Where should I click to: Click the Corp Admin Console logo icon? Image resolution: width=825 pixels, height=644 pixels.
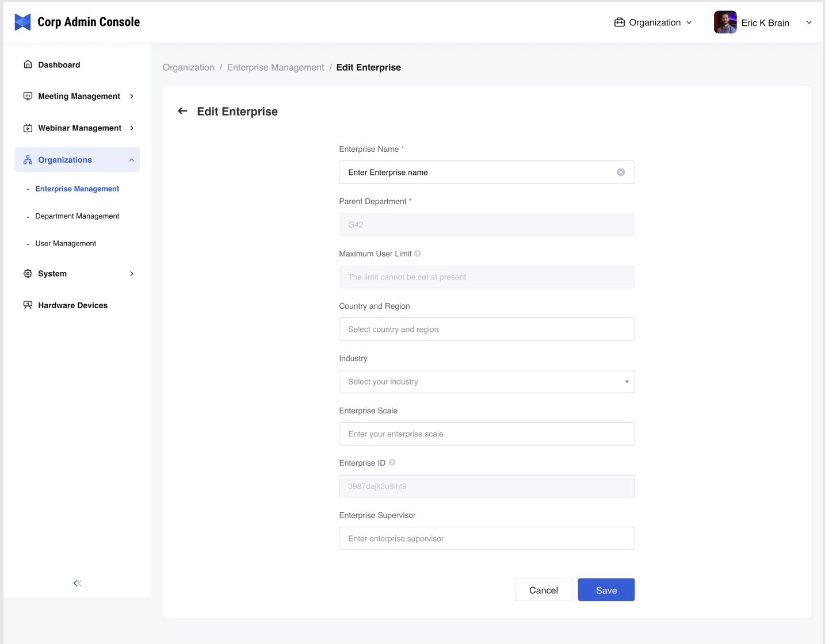(x=22, y=22)
